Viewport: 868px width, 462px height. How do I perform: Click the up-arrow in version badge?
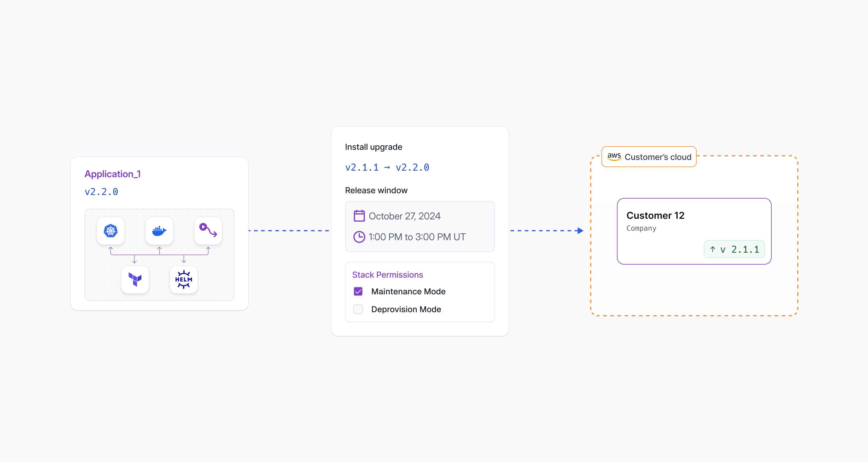coord(712,249)
